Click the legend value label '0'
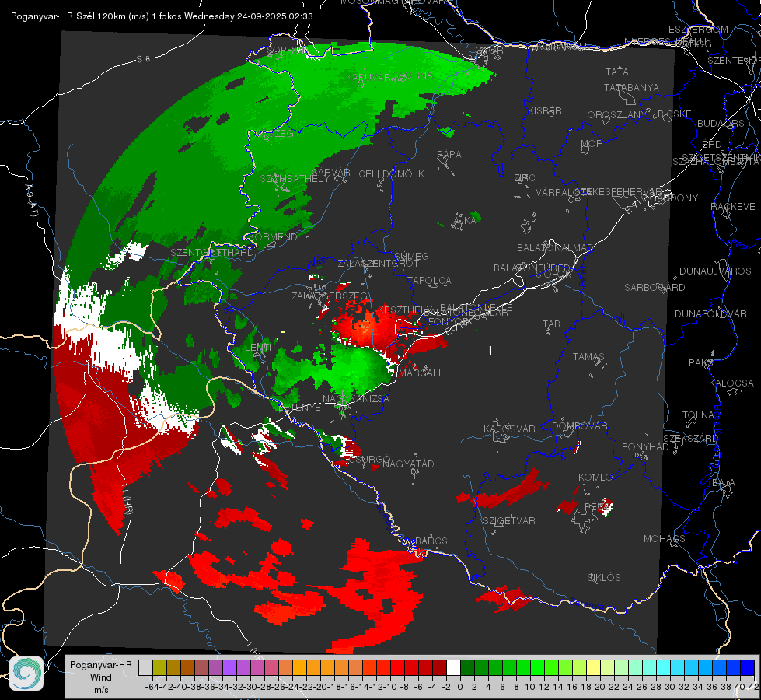 [x=459, y=687]
